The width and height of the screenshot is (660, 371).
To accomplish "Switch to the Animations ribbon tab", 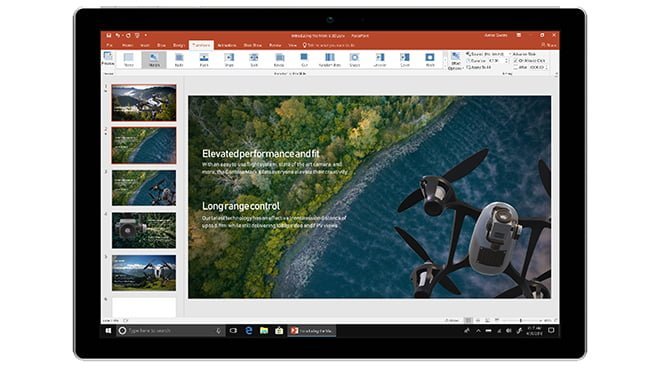I will click(227, 45).
